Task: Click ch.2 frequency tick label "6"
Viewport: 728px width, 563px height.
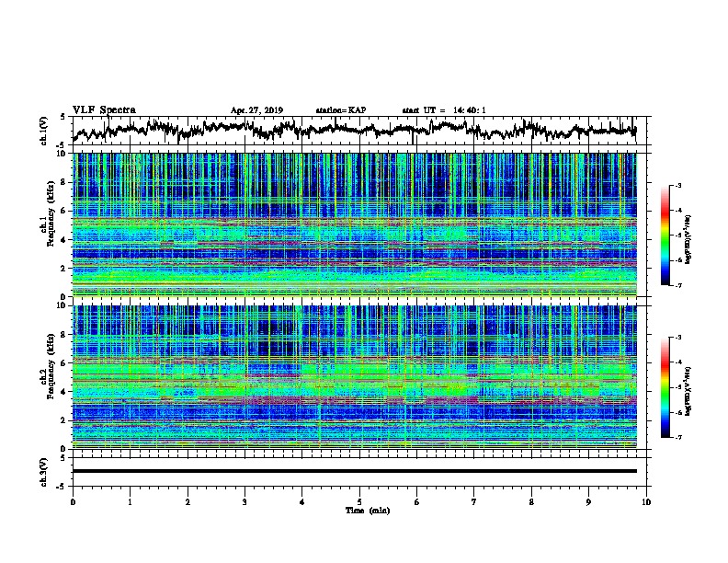Action: (63, 363)
